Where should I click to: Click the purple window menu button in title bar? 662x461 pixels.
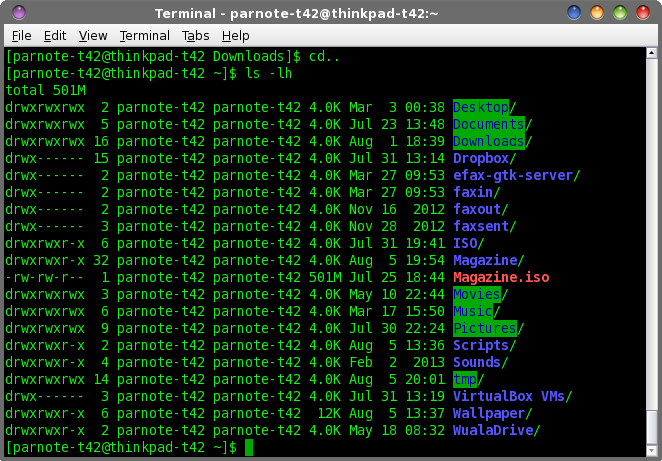click(19, 12)
